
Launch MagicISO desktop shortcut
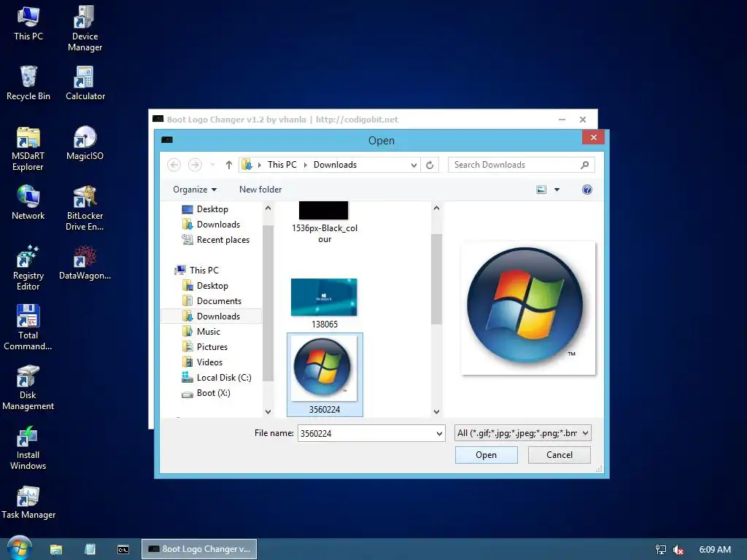[85, 143]
